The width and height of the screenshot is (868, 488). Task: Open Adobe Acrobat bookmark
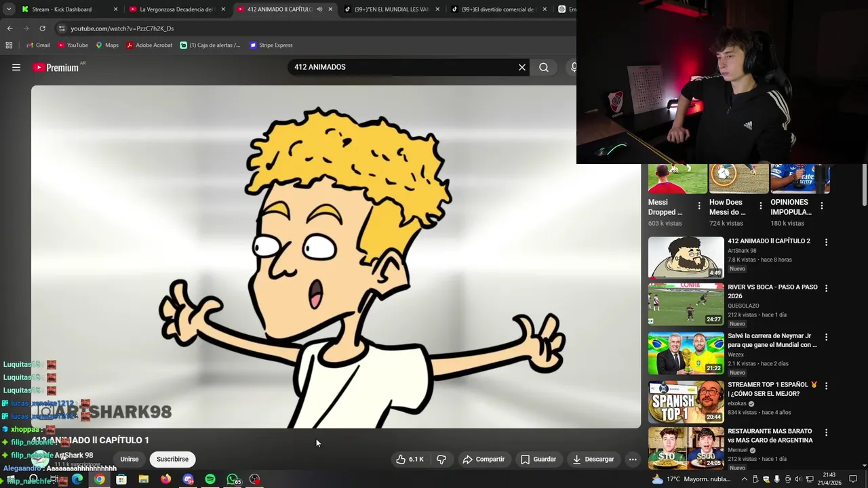pos(149,45)
